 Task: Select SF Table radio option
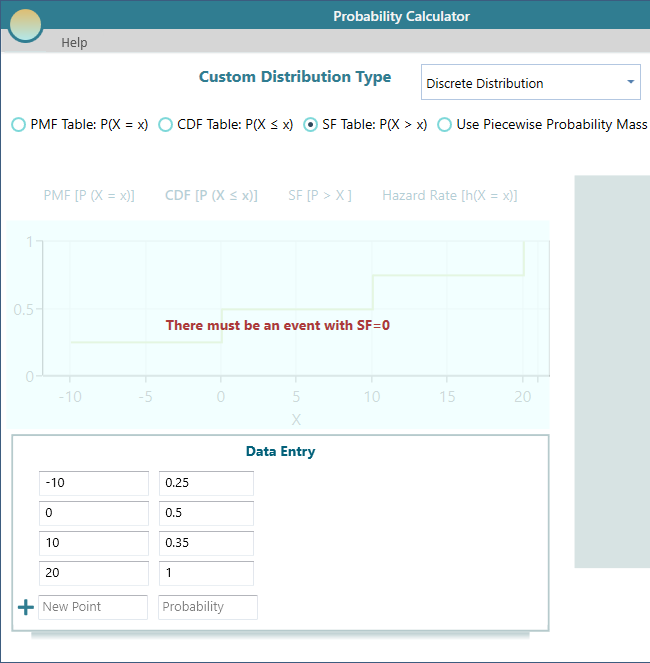pos(311,125)
